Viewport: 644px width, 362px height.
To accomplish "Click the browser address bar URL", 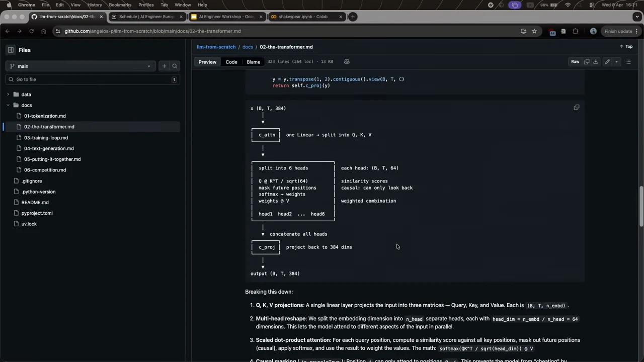I will [x=152, y=31].
